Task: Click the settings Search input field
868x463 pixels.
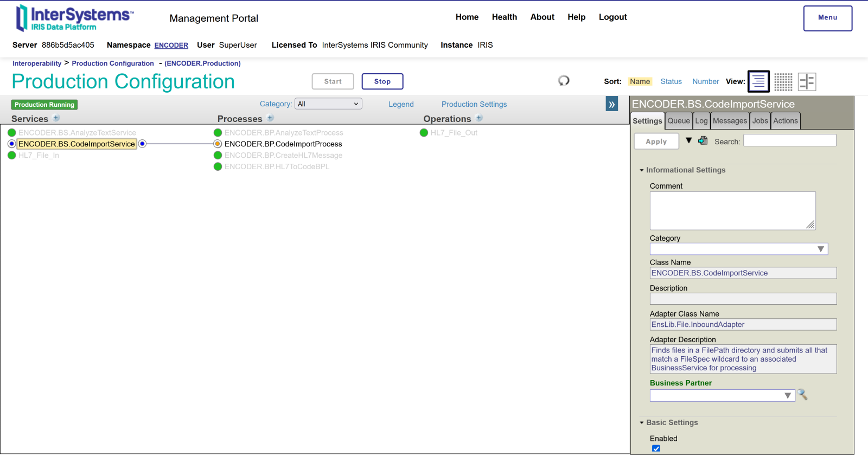Action: pyautogui.click(x=789, y=141)
